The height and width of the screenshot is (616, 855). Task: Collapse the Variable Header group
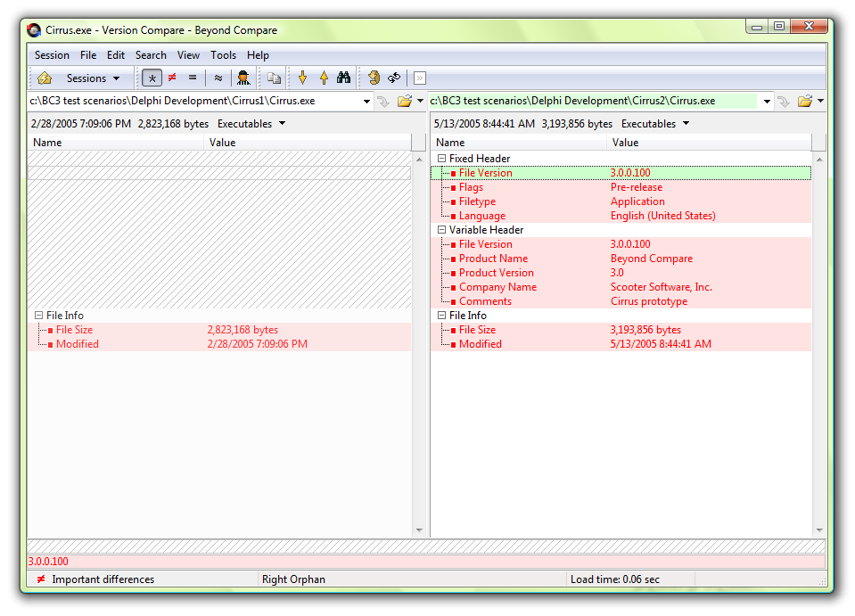(441, 229)
